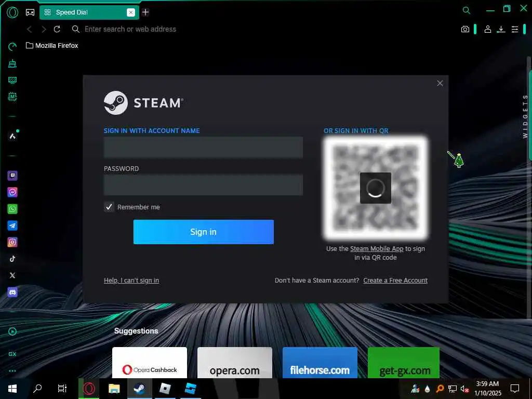The image size is (532, 399).
Task: Open the tab search magnifier icon
Action: [467, 10]
